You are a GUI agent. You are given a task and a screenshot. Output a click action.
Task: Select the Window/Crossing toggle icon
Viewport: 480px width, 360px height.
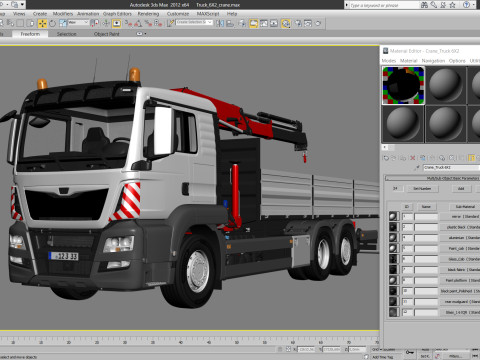[x=31, y=23]
